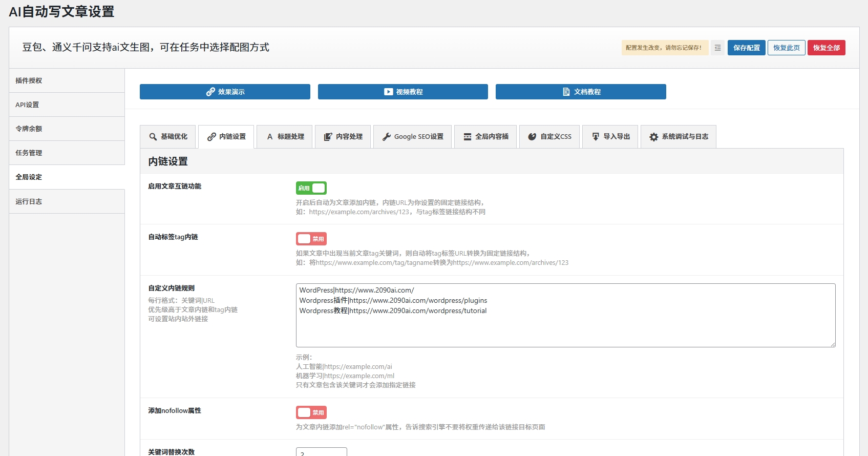This screenshot has width=868, height=456.
Task: Switch to the 内容处理 tab
Action: [343, 137]
